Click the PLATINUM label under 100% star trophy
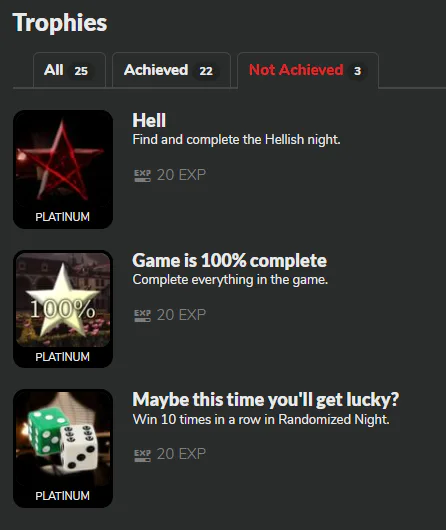 pos(63,357)
